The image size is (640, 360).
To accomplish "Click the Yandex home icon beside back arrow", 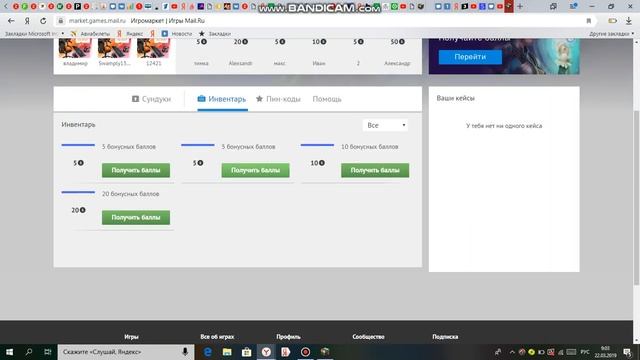I will point(27,21).
